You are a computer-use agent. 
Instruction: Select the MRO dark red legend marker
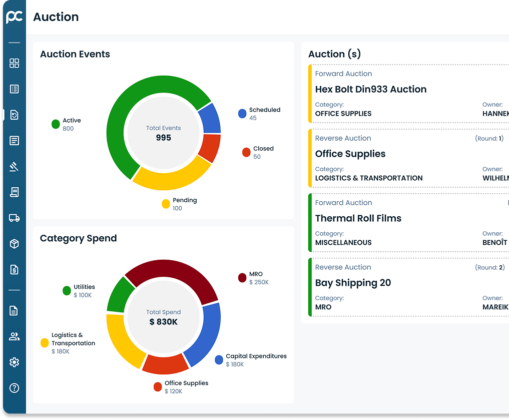(x=242, y=278)
